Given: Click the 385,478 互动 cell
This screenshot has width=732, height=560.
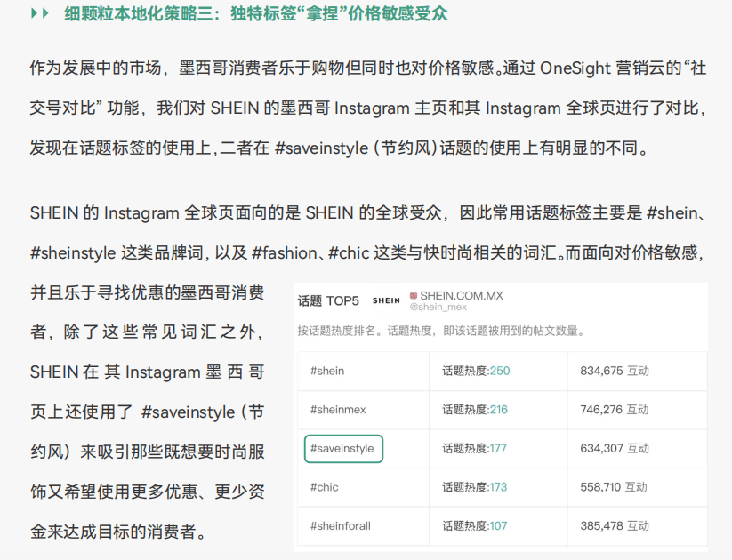Looking at the screenshot, I should 614,525.
